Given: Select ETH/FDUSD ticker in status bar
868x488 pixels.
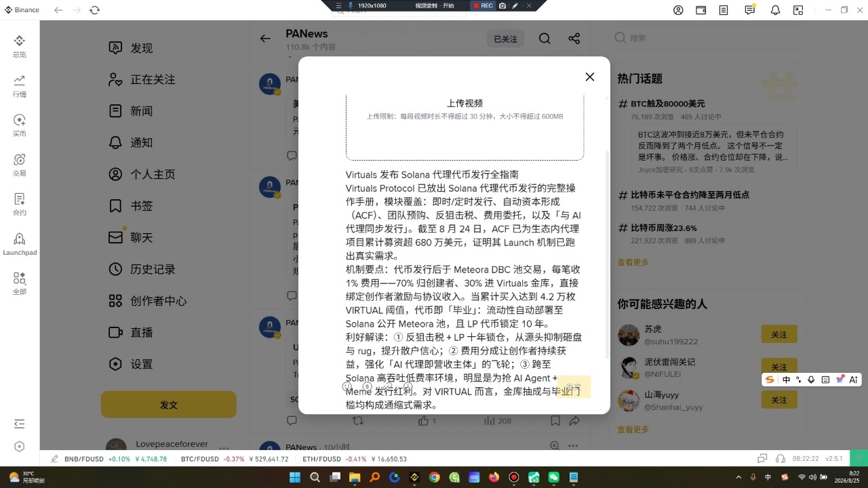Looking at the screenshot, I should [355, 459].
